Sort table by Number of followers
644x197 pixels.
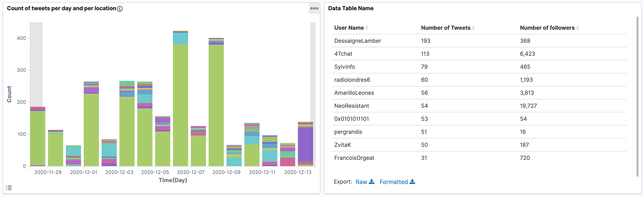pyautogui.click(x=578, y=28)
